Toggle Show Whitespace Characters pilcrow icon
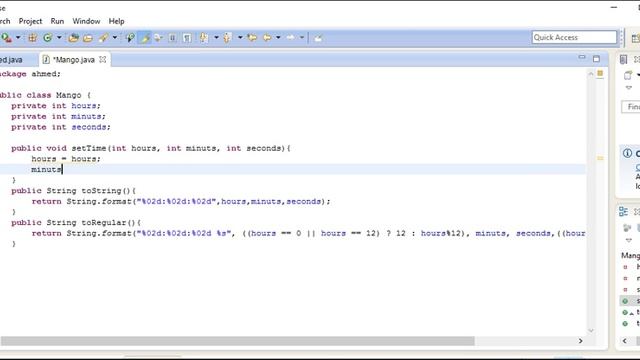The image size is (640, 360). [187, 38]
